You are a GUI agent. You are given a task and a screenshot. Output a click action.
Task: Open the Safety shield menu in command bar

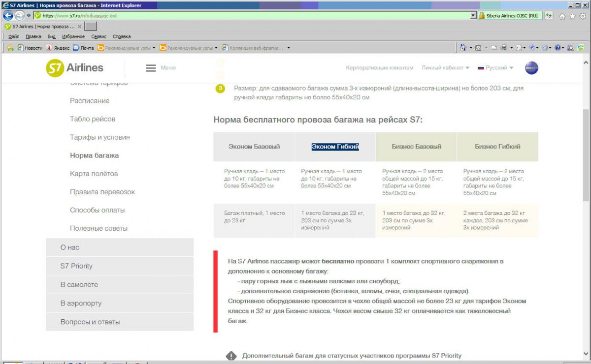click(534, 48)
